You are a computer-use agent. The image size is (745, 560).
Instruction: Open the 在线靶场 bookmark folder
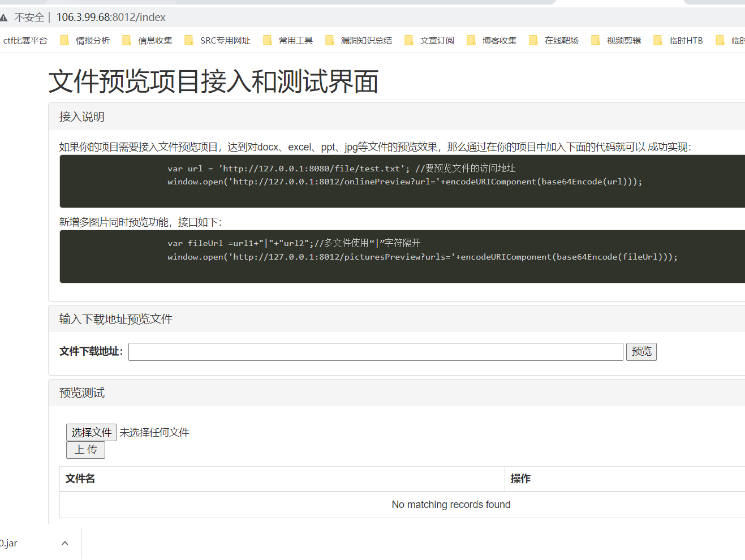[554, 41]
